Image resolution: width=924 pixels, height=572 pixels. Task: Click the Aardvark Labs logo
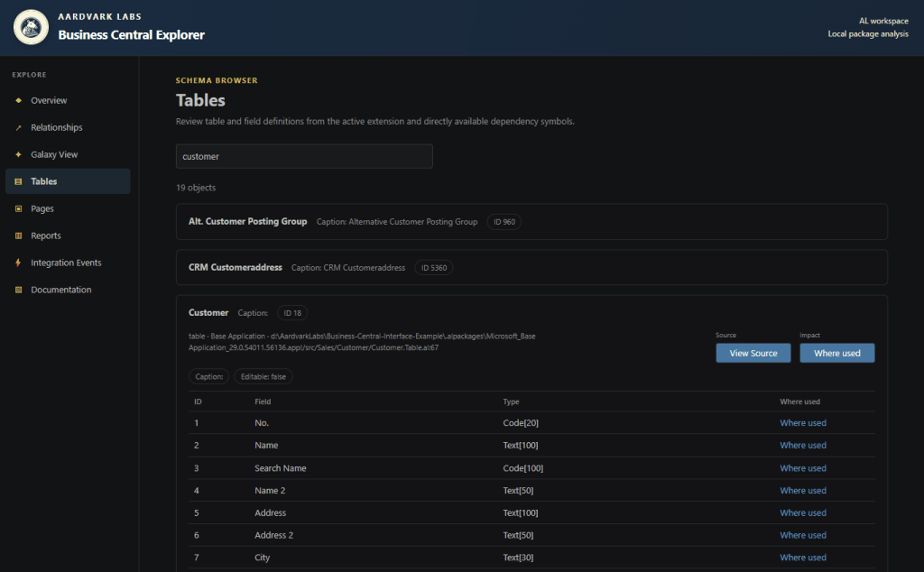coord(31,27)
